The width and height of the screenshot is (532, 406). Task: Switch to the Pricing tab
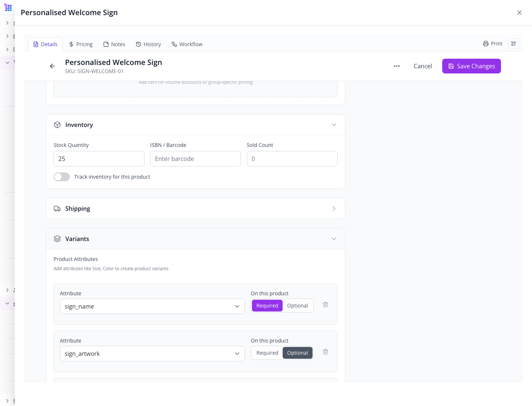[81, 44]
